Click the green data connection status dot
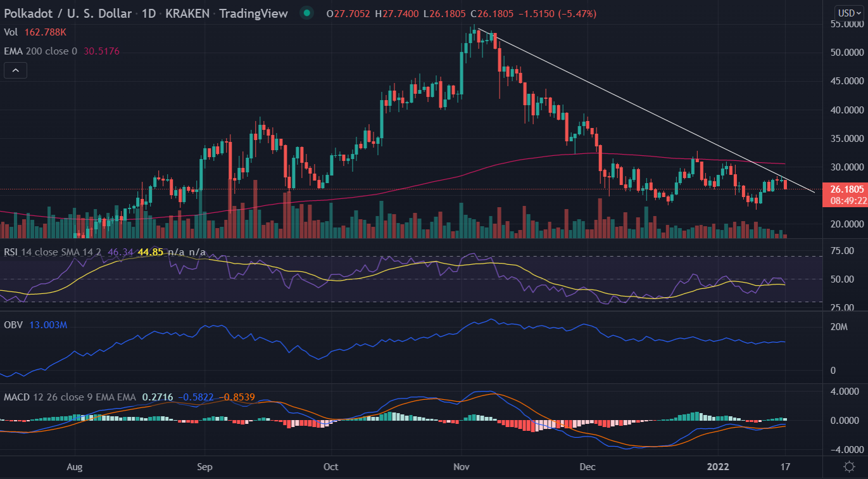Viewport: 868px width, 479px height. [306, 13]
